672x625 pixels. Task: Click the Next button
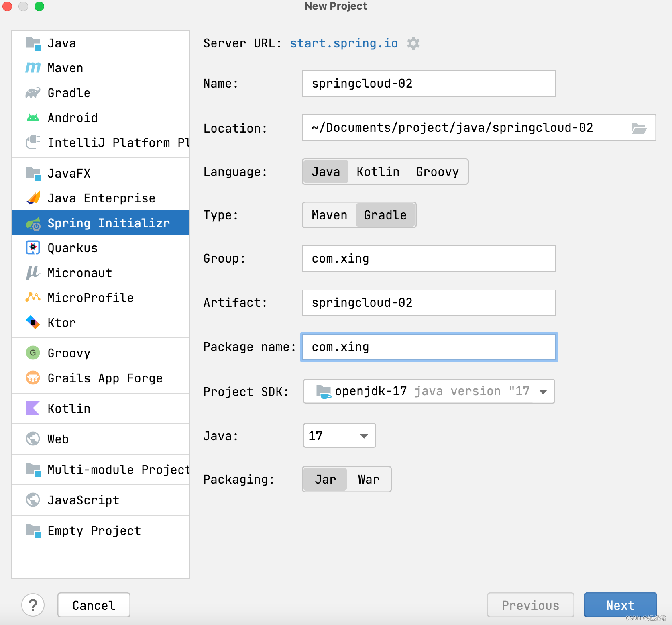[x=620, y=605]
